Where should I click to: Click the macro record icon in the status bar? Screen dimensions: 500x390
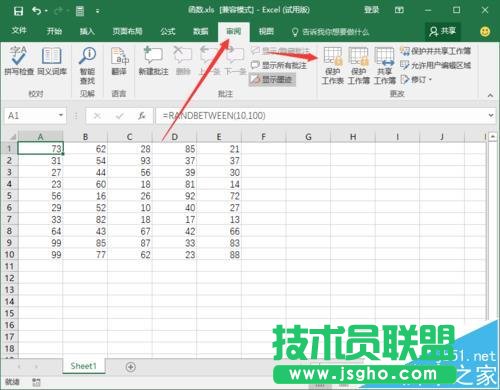point(36,382)
